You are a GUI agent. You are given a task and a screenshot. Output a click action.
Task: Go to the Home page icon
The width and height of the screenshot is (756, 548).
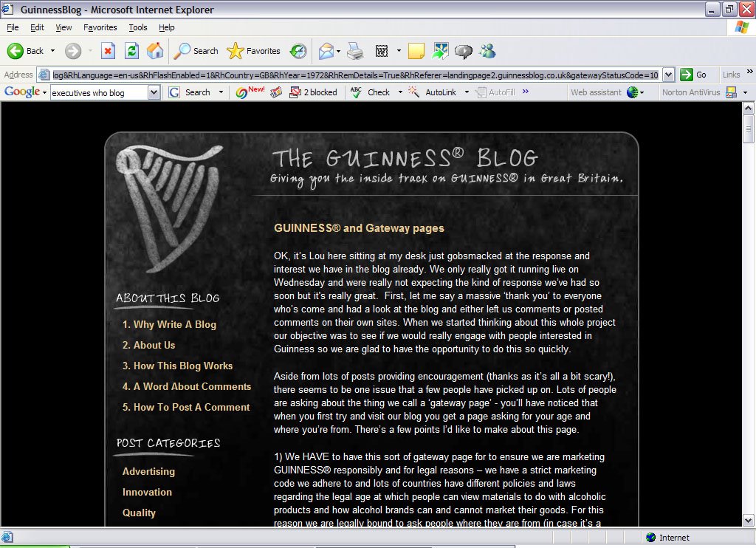pyautogui.click(x=155, y=51)
